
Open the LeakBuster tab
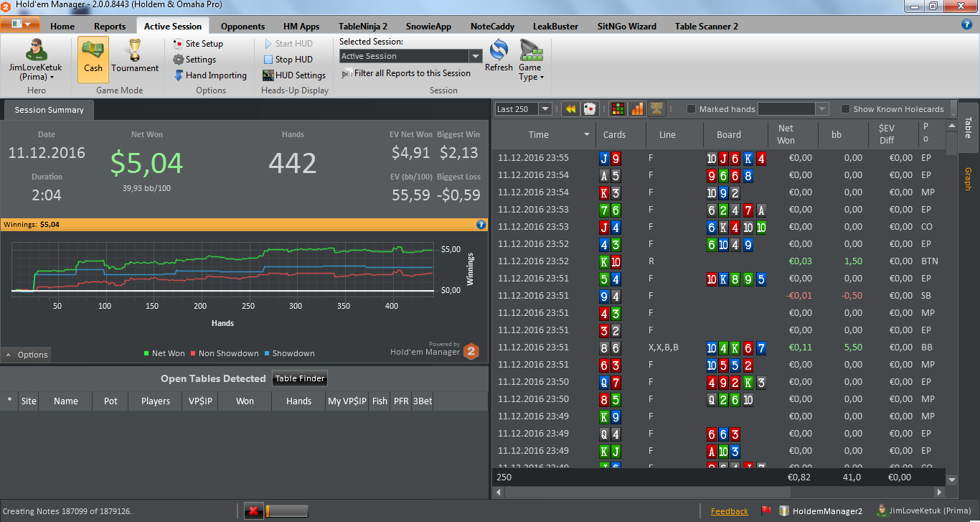(x=555, y=27)
